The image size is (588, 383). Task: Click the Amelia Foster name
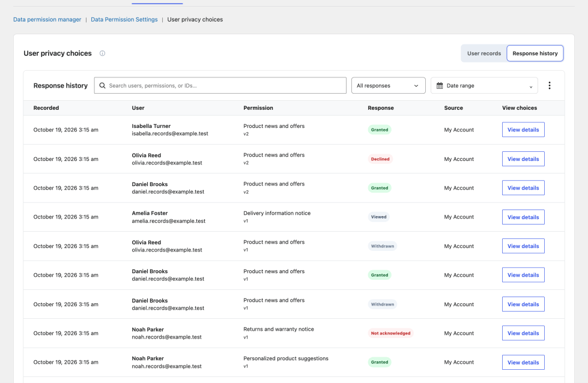click(150, 213)
